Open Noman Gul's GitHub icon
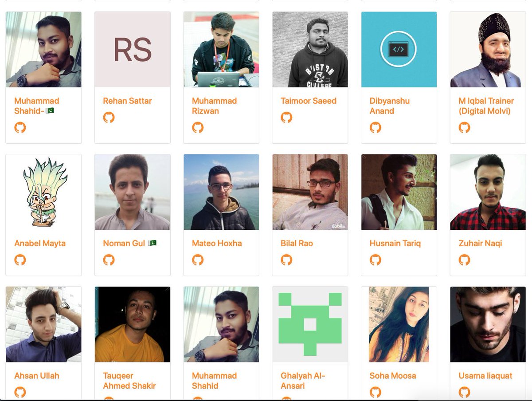Viewport: 532px width, 401px height. (x=109, y=260)
